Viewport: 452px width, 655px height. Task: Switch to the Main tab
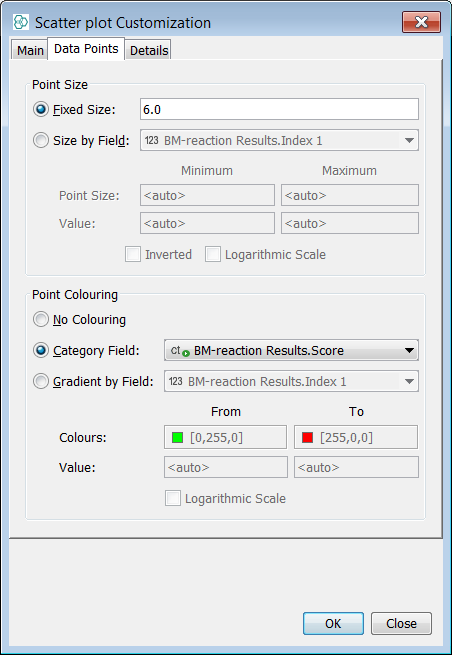(30, 51)
